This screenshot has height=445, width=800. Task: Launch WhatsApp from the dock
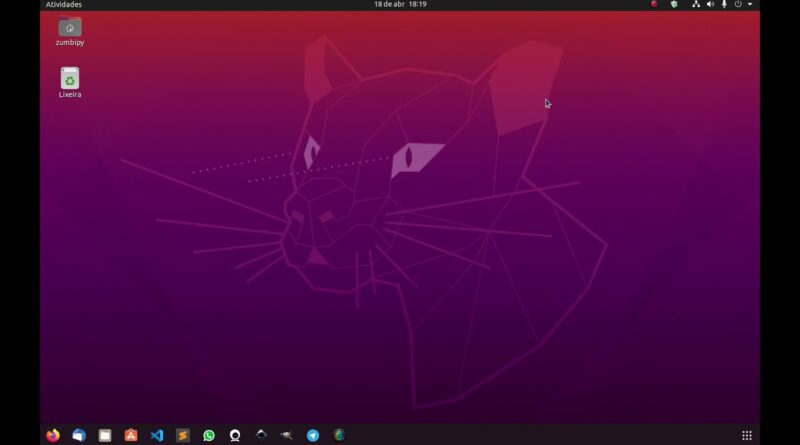209,435
